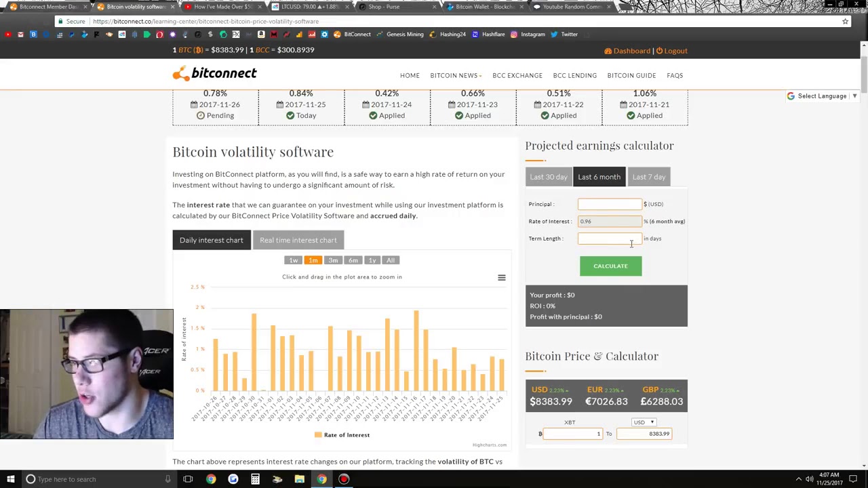Image resolution: width=868 pixels, height=488 pixels.
Task: Open the Gmail bookmark icon
Action: (20, 35)
